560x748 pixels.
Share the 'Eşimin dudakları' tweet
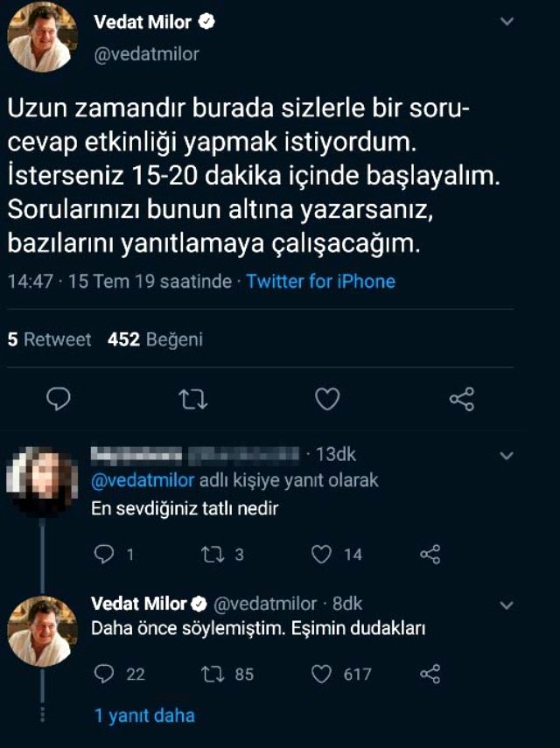[430, 674]
